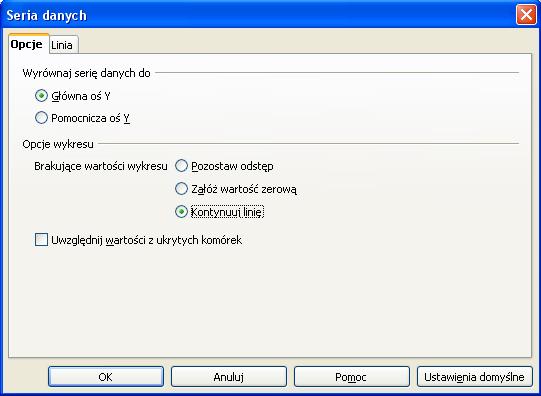Select the Główna oś Y radio button

coord(41,96)
